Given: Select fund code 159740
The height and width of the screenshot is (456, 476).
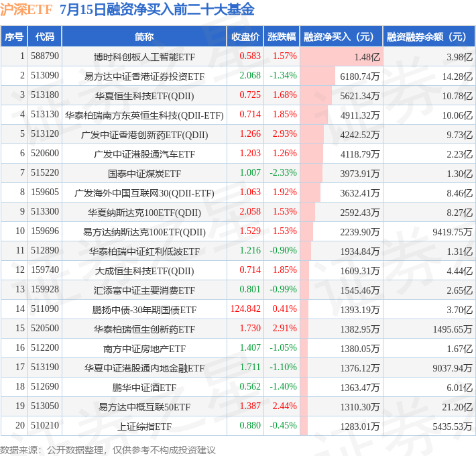Looking at the screenshot, I should pos(45,270).
